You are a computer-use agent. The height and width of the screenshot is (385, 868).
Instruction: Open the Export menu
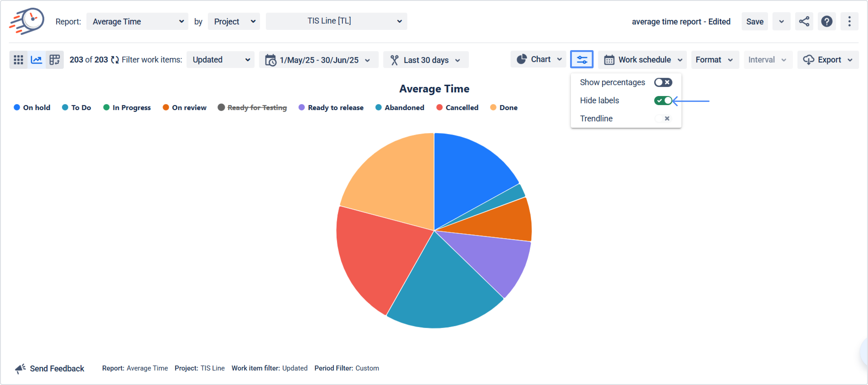pos(828,60)
